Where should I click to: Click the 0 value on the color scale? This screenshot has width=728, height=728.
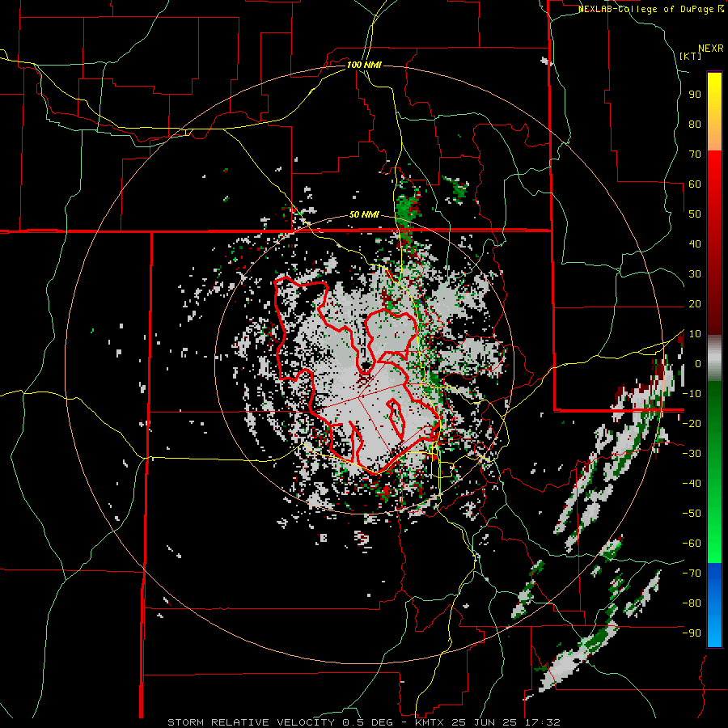click(x=698, y=363)
